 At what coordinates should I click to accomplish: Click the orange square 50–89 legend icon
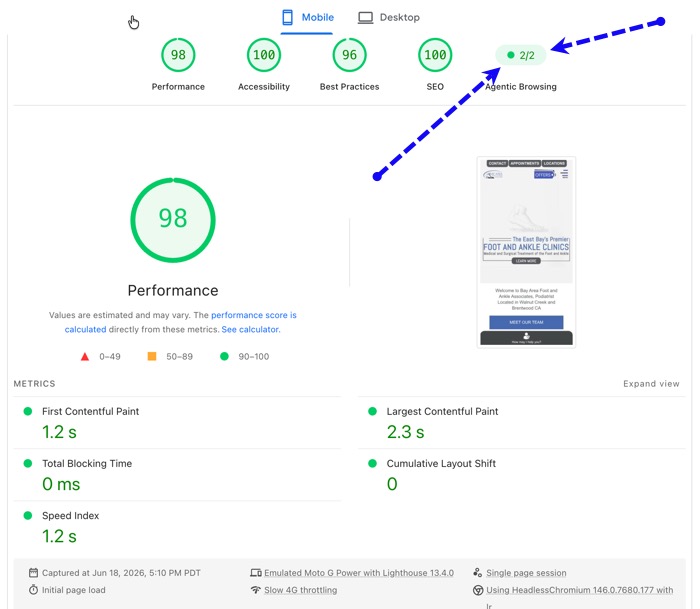(x=152, y=356)
